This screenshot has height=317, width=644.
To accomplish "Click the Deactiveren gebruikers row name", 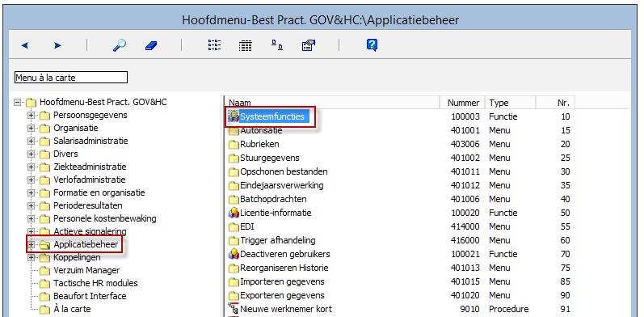I will click(285, 254).
